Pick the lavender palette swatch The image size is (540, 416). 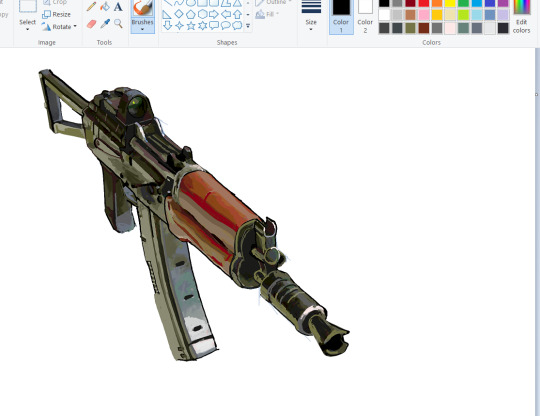click(503, 15)
